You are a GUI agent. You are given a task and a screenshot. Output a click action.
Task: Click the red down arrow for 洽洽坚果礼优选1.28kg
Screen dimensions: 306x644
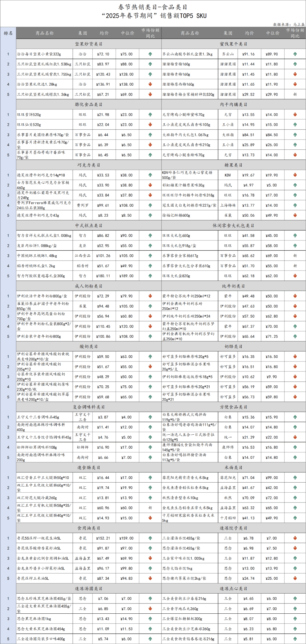[150, 84]
